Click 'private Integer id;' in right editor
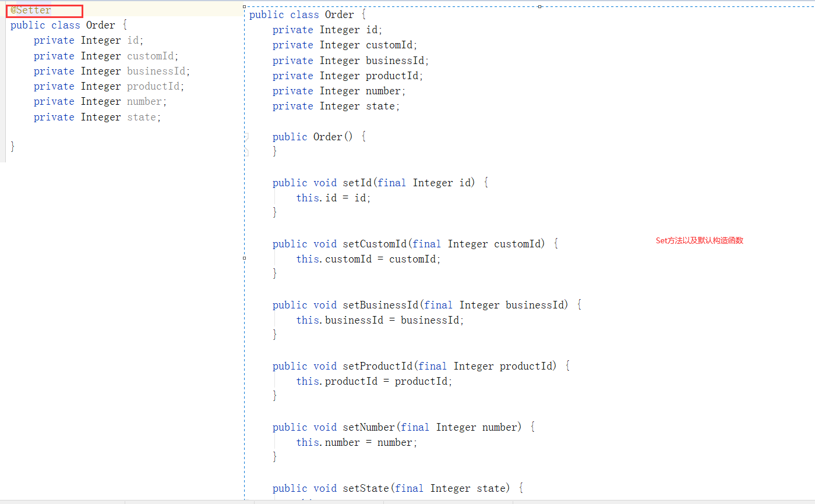 click(327, 30)
